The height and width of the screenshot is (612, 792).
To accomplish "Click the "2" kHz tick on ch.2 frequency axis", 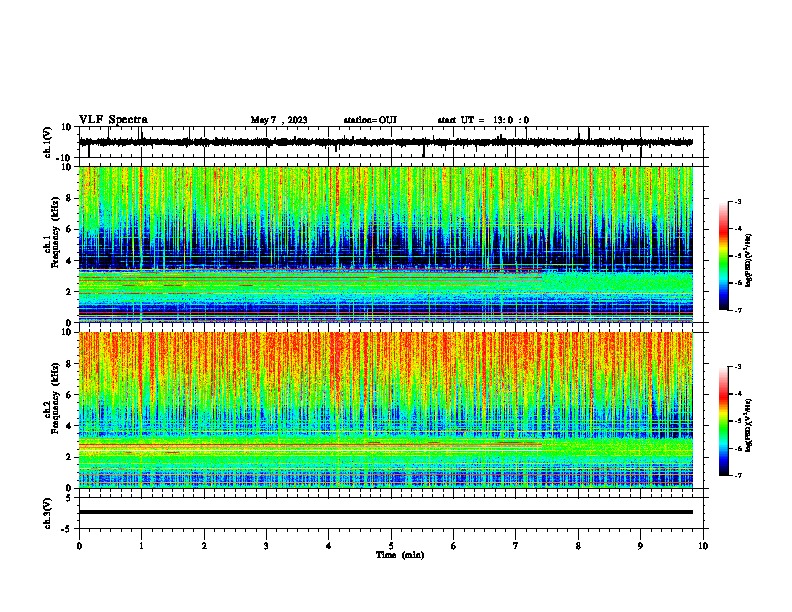I will 70,457.
